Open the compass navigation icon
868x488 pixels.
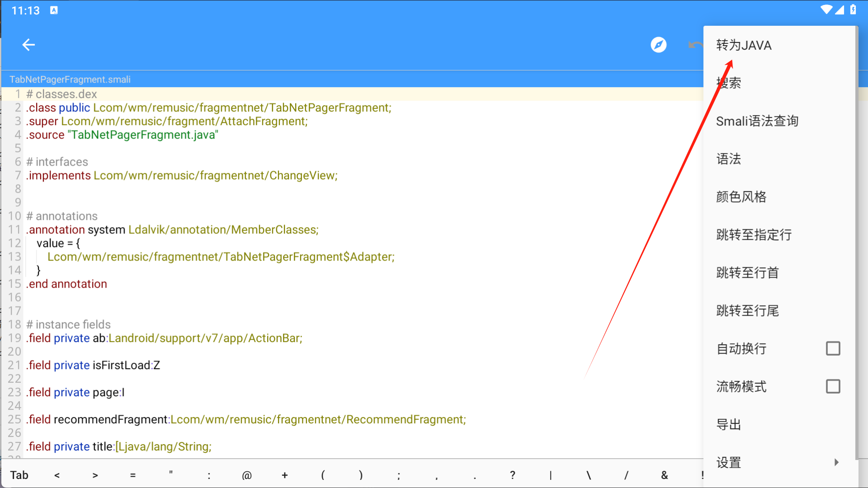pyautogui.click(x=658, y=45)
